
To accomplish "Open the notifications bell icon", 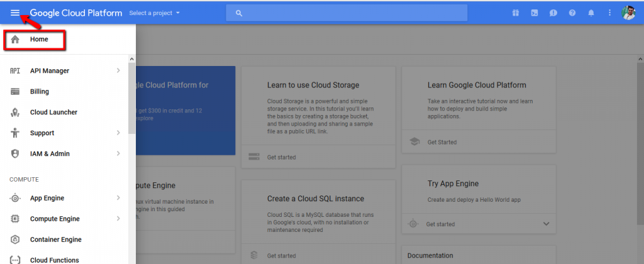I will [x=591, y=13].
